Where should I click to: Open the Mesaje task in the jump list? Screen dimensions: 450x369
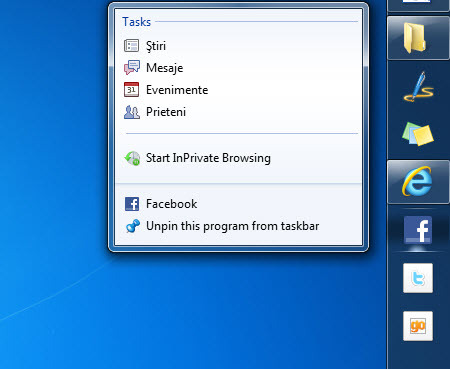(238, 68)
